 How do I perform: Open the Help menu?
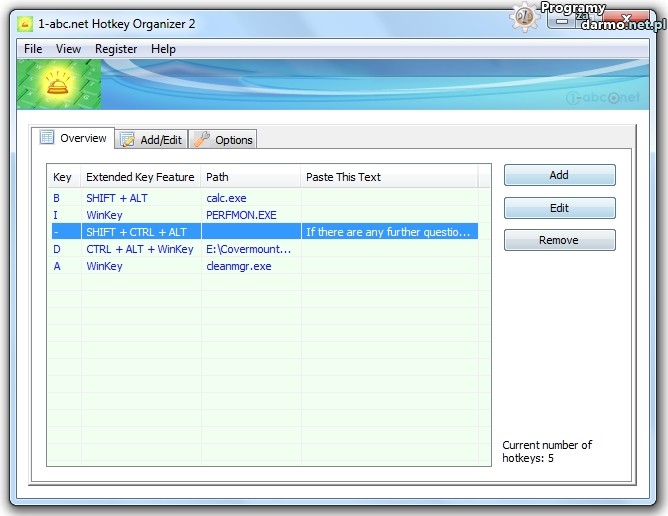coord(163,49)
